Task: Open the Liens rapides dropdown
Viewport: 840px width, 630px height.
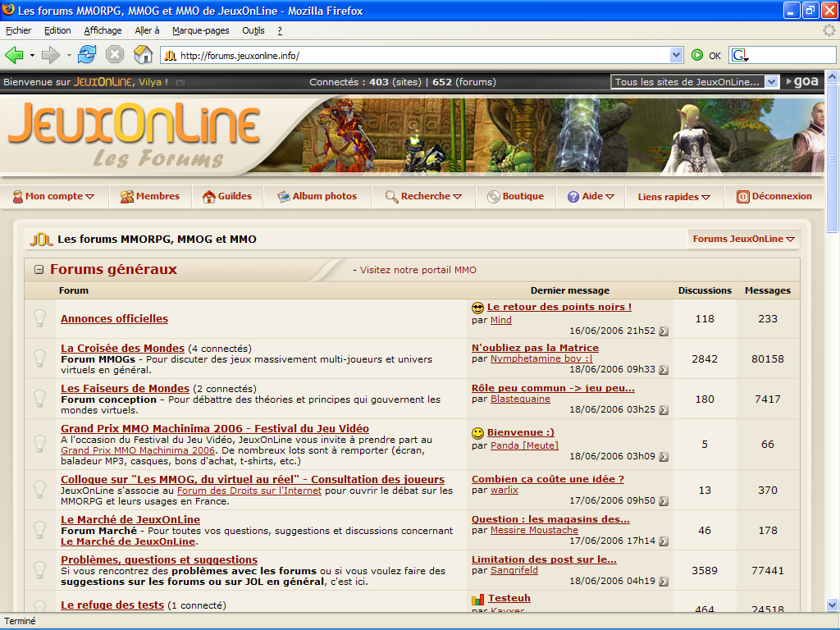Action: coord(674,197)
